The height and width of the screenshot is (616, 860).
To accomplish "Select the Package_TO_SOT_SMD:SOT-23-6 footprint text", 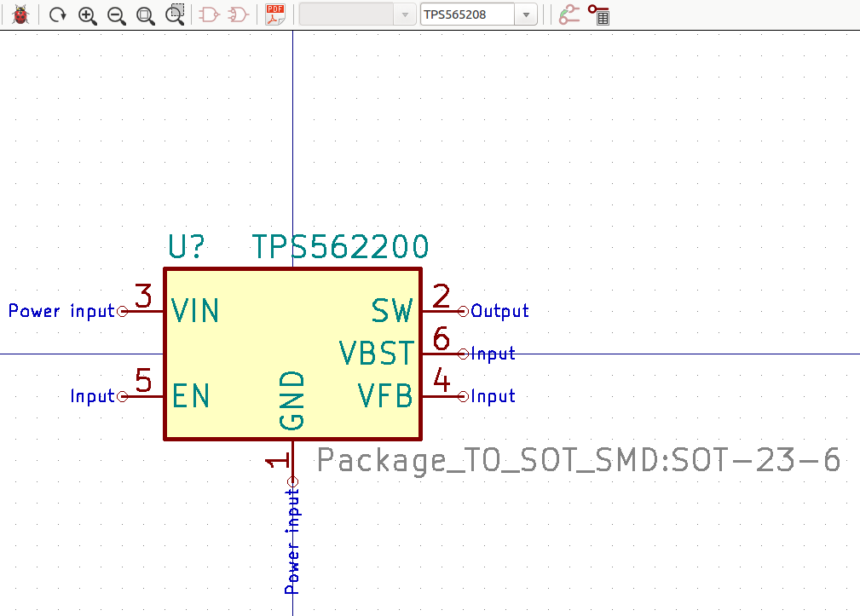I will tap(579, 461).
